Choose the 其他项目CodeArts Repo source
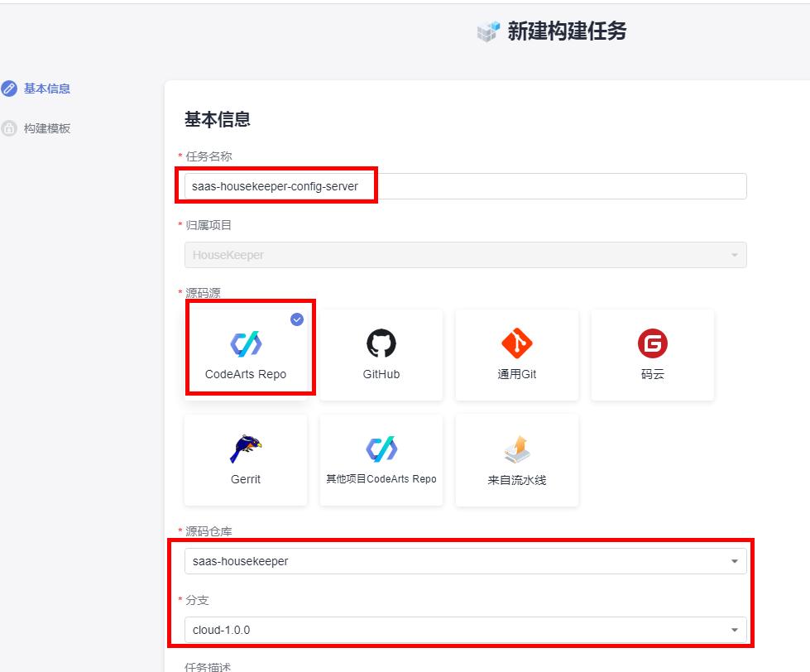The width and height of the screenshot is (810, 672). point(381,459)
